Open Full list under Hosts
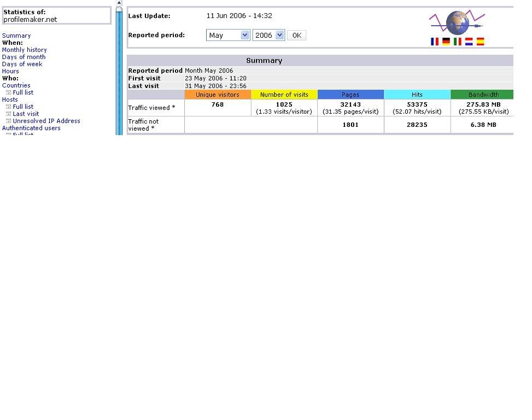Image resolution: width=532 pixels, height=420 pixels. pos(23,107)
